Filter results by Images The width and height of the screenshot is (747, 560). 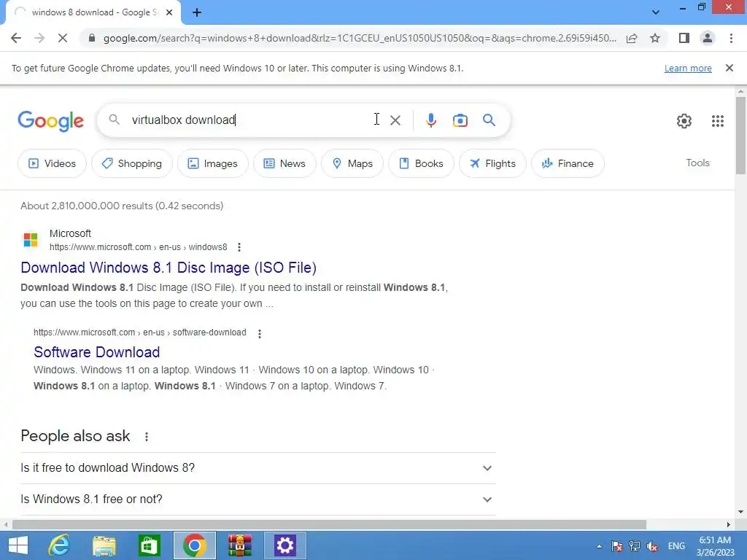[212, 163]
